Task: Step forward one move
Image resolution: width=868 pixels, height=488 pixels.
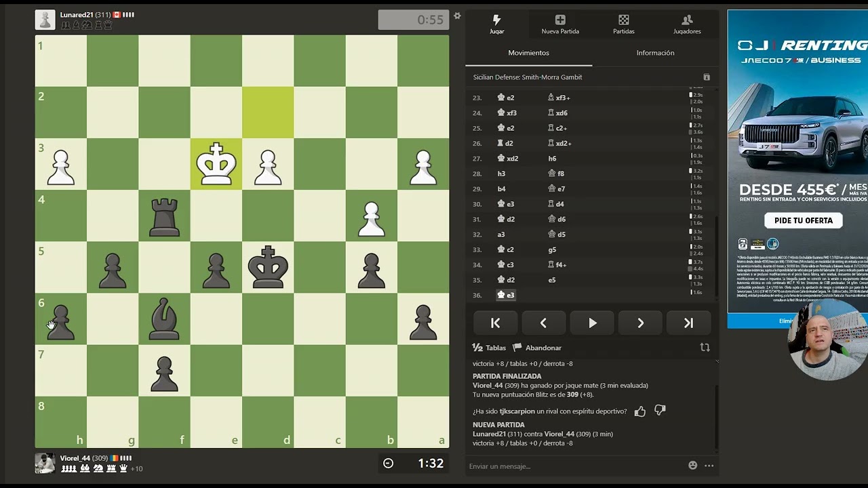Action: click(640, 323)
